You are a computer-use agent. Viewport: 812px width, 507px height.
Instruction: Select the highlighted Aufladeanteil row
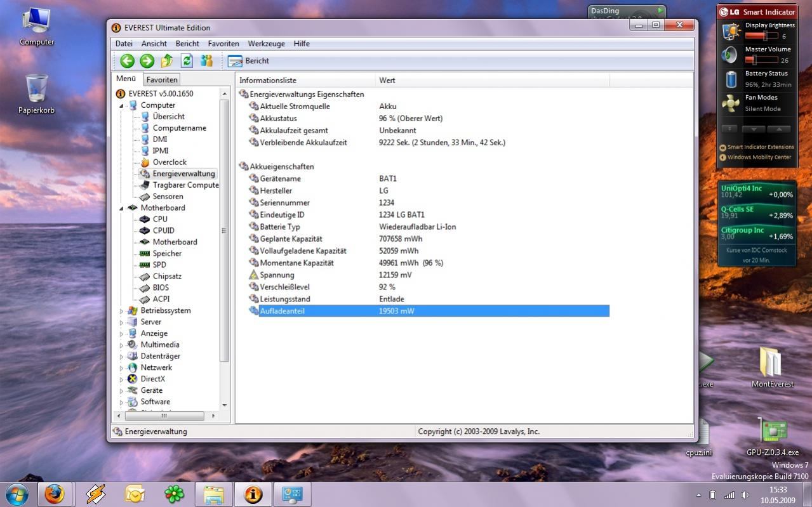(x=429, y=311)
